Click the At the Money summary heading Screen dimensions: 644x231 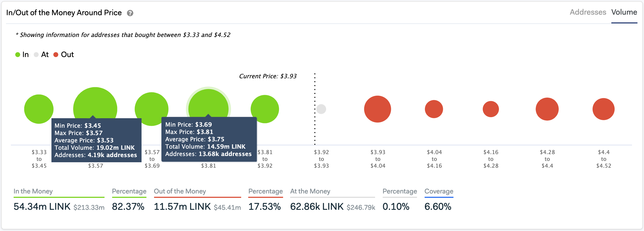pyautogui.click(x=310, y=191)
